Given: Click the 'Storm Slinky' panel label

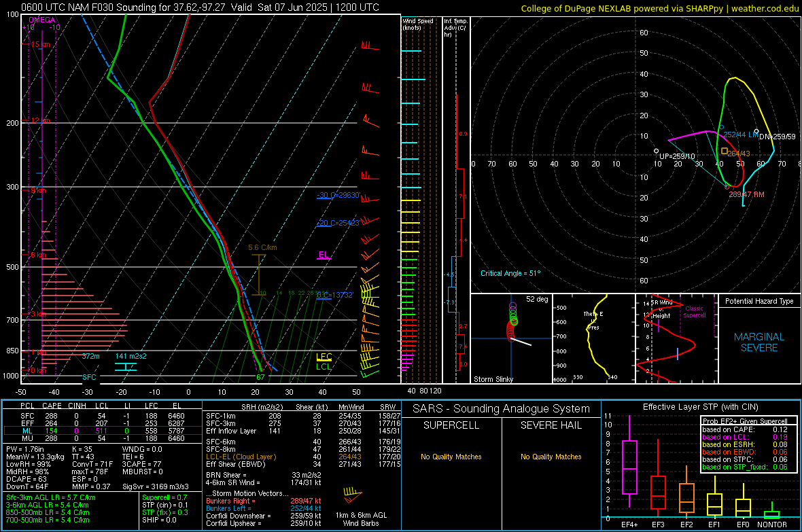Looking at the screenshot, I should click(493, 379).
